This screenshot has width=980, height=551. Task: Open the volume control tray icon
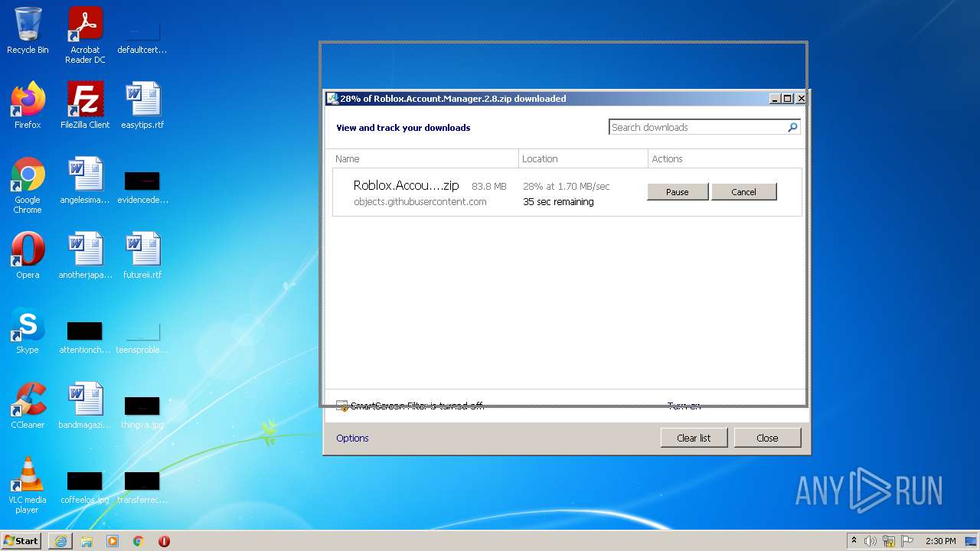(x=871, y=541)
